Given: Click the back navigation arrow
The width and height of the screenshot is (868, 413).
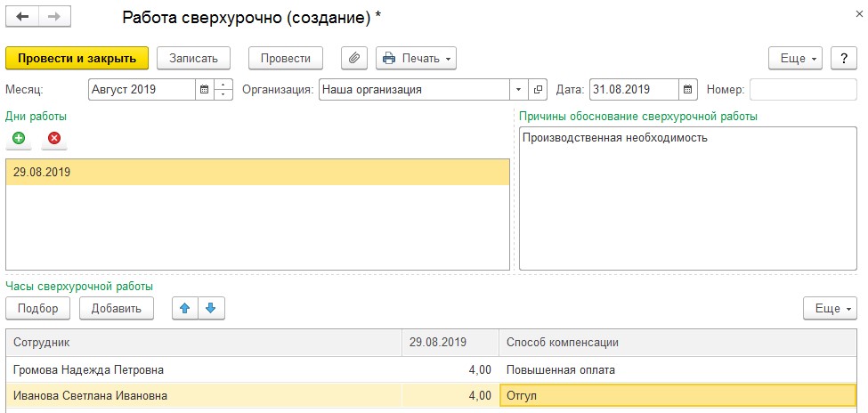Looking at the screenshot, I should coord(22,18).
